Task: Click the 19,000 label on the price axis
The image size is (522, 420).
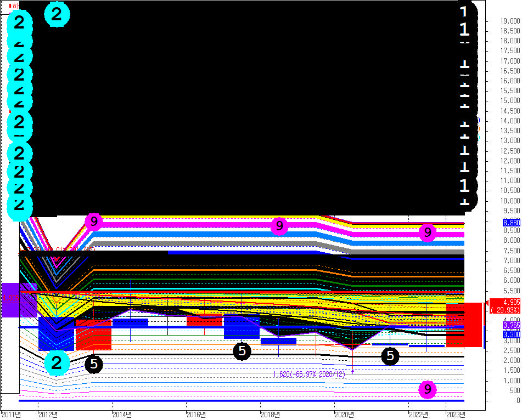Action: click(x=510, y=21)
